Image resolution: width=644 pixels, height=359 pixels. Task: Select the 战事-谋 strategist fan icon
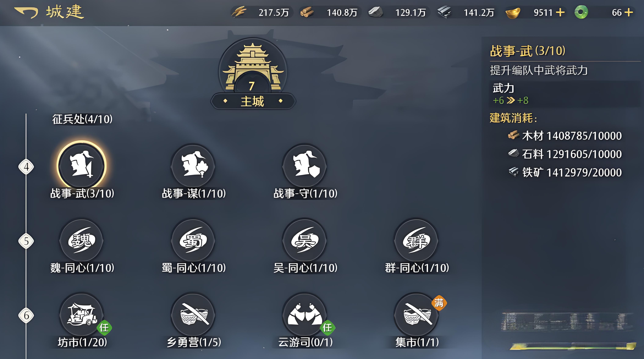(193, 165)
